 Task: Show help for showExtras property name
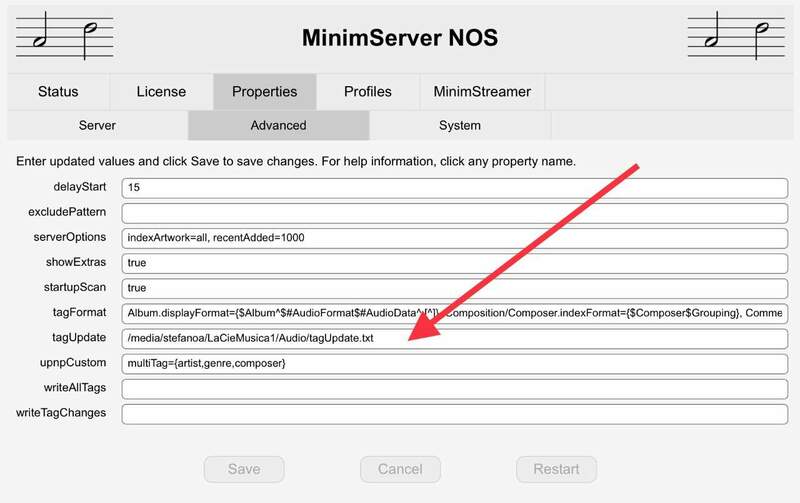(x=76, y=262)
